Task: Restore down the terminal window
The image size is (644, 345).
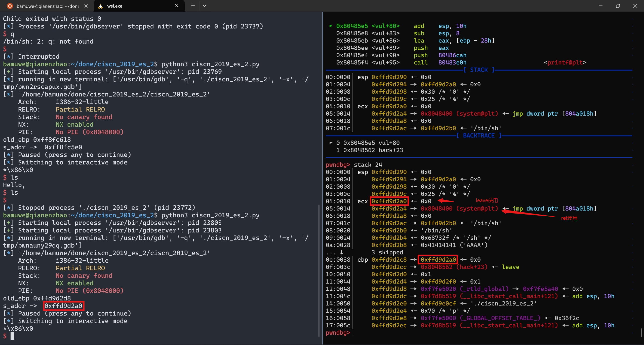Action: click(618, 6)
